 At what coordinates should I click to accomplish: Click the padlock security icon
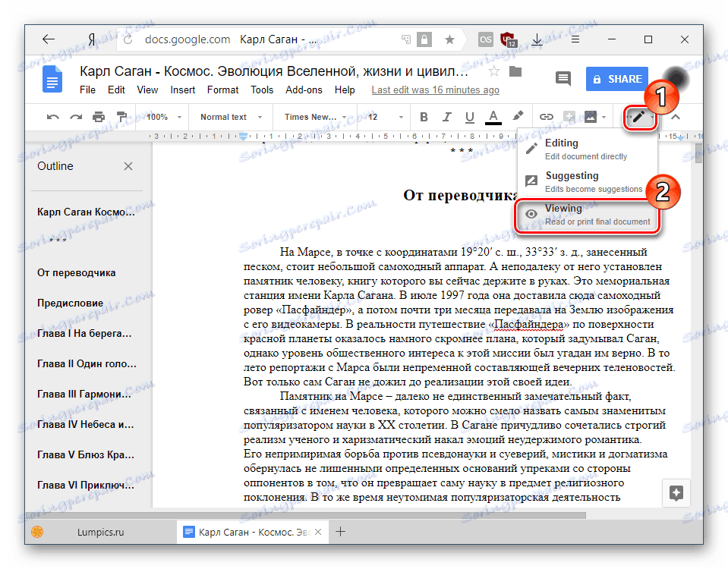point(424,39)
